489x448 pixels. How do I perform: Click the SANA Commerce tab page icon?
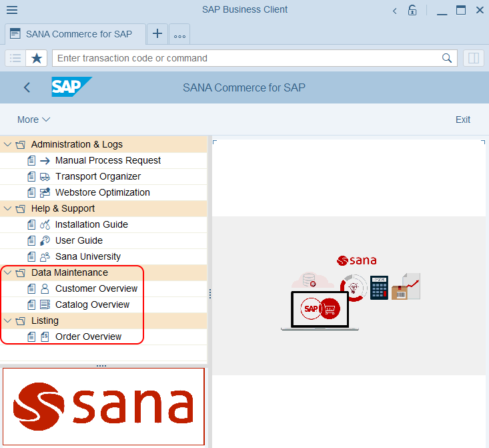(15, 33)
